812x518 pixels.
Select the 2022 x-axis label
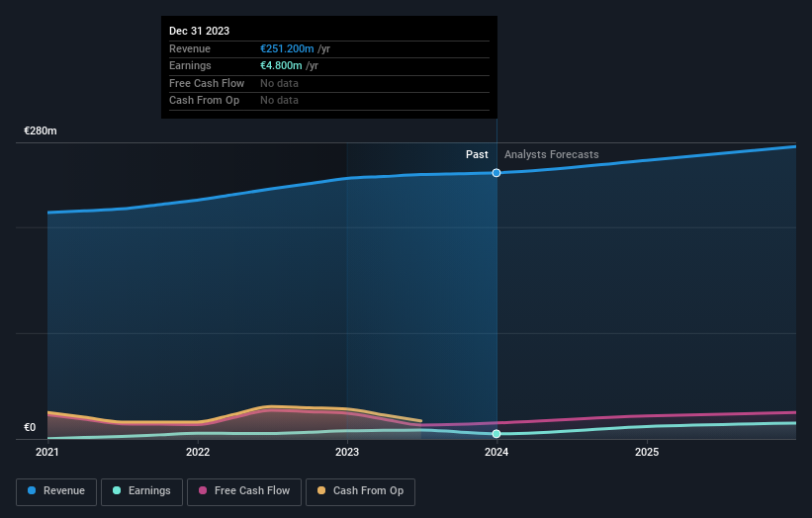pos(198,452)
